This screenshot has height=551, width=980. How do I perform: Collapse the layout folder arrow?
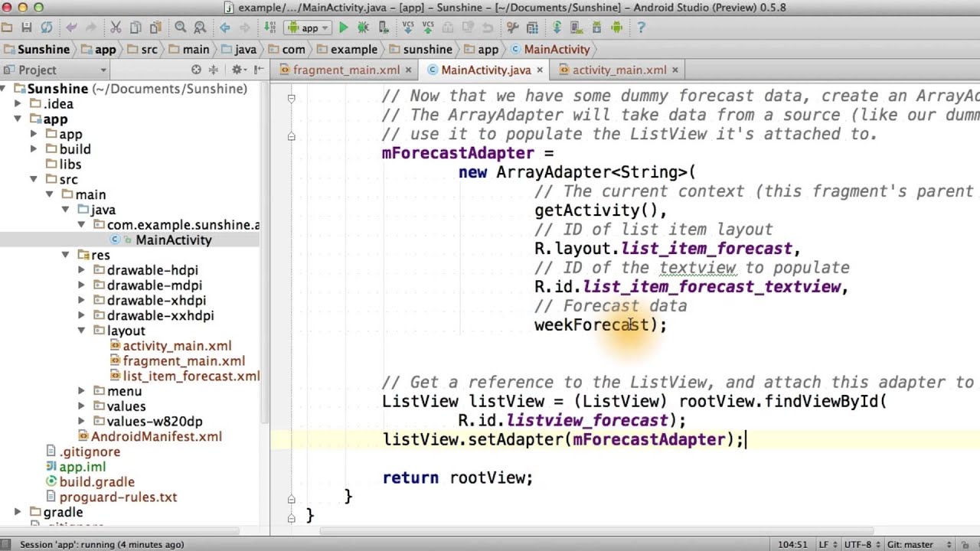[x=82, y=331]
